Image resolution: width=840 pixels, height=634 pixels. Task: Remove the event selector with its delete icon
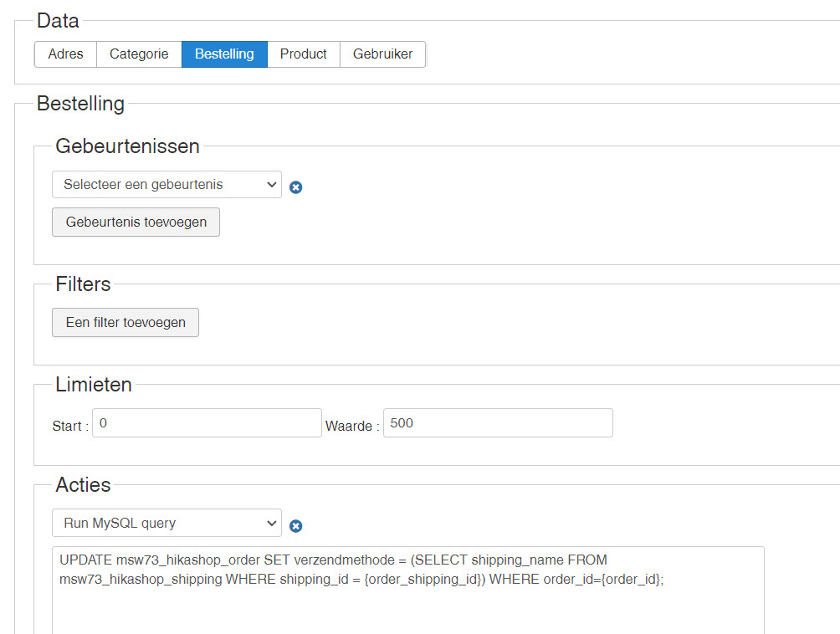(295, 187)
